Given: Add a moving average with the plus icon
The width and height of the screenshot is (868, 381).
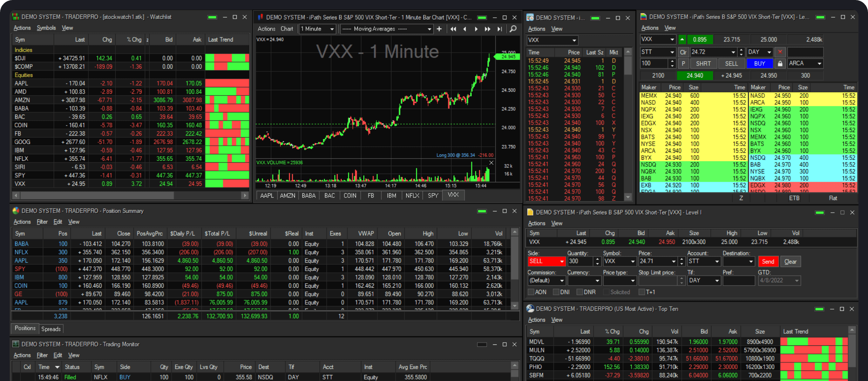Looking at the screenshot, I should (x=439, y=29).
